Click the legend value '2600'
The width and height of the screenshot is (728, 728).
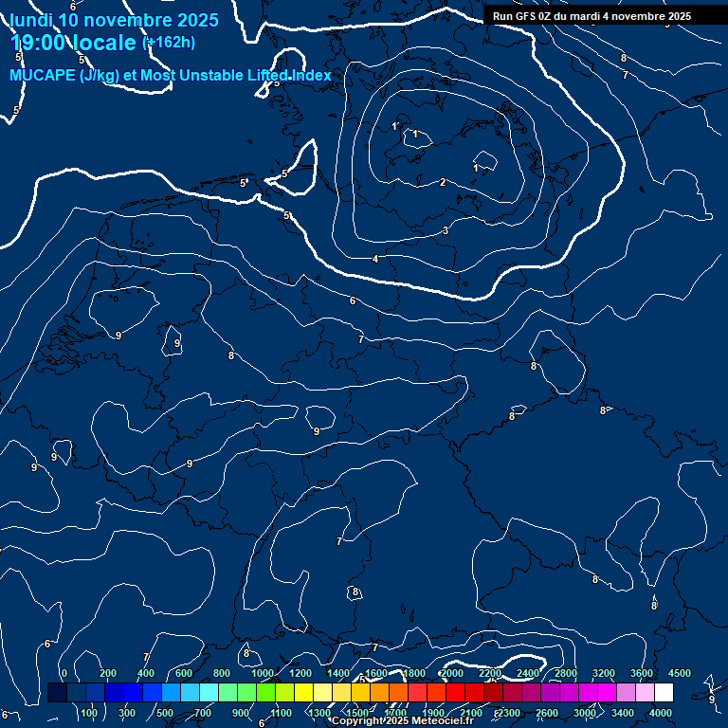coord(546,713)
